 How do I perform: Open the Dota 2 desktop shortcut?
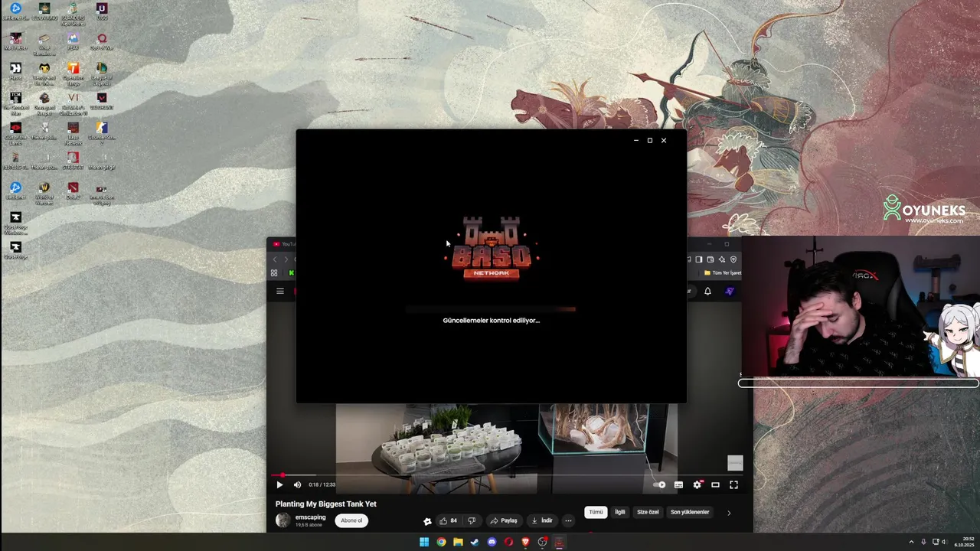(x=73, y=191)
